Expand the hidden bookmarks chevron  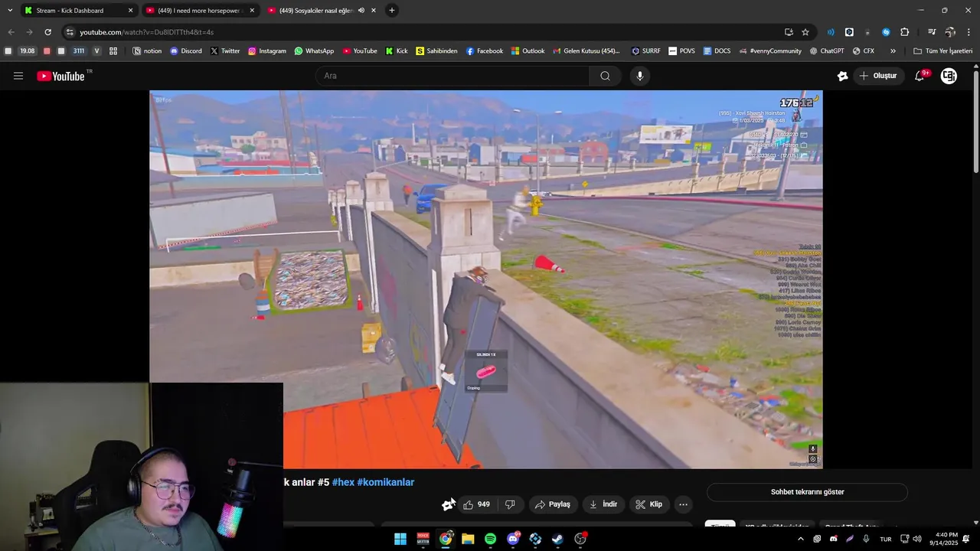click(x=893, y=51)
